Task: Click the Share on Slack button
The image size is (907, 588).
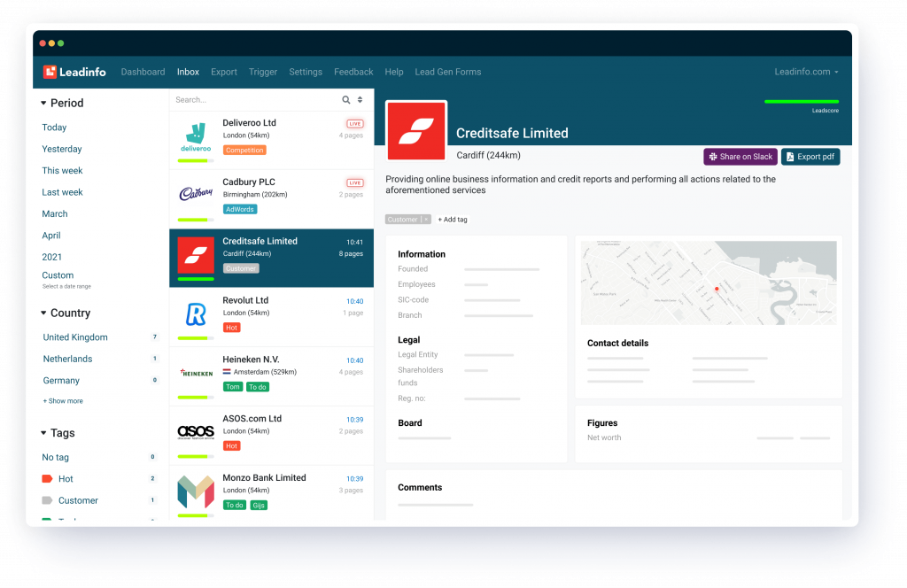Action: click(x=740, y=157)
